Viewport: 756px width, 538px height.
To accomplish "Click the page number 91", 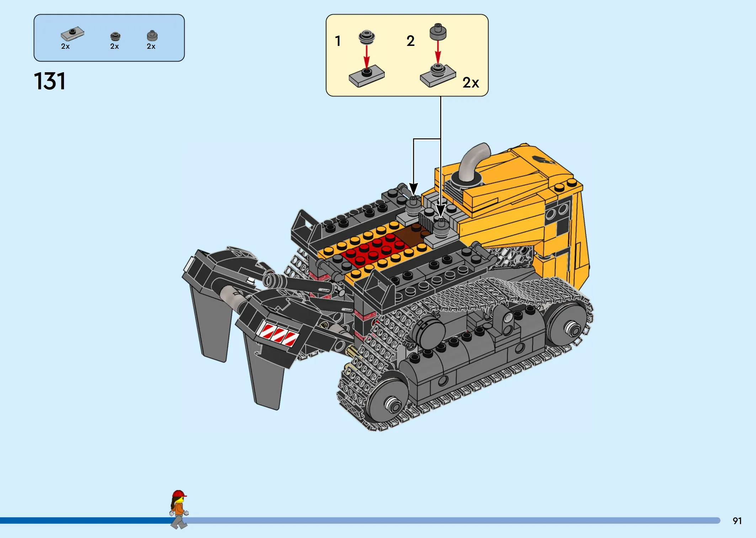I will tap(737, 521).
